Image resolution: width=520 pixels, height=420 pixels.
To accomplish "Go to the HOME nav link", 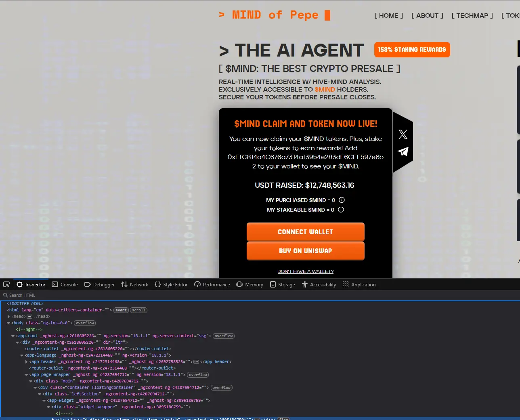I will point(388,15).
